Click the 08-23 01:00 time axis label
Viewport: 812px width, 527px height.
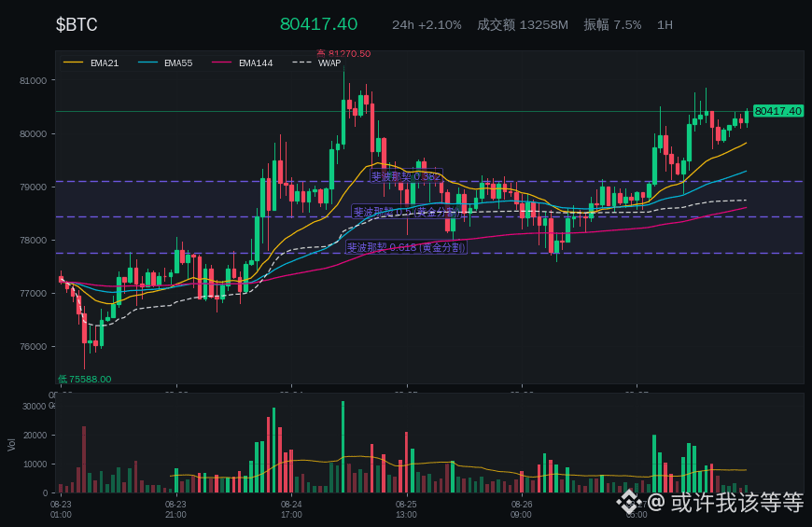pos(61,509)
